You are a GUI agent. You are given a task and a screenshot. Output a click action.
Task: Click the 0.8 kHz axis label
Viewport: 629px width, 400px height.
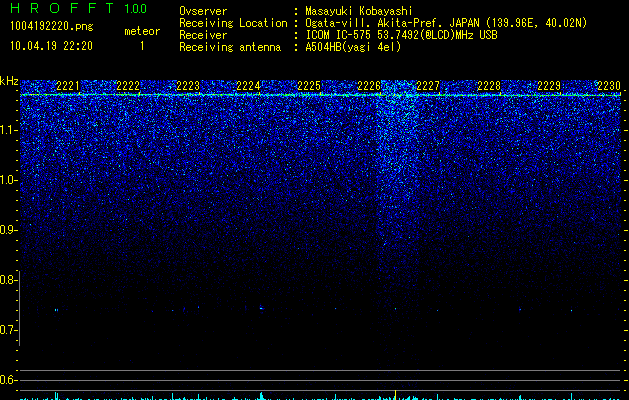[8, 280]
